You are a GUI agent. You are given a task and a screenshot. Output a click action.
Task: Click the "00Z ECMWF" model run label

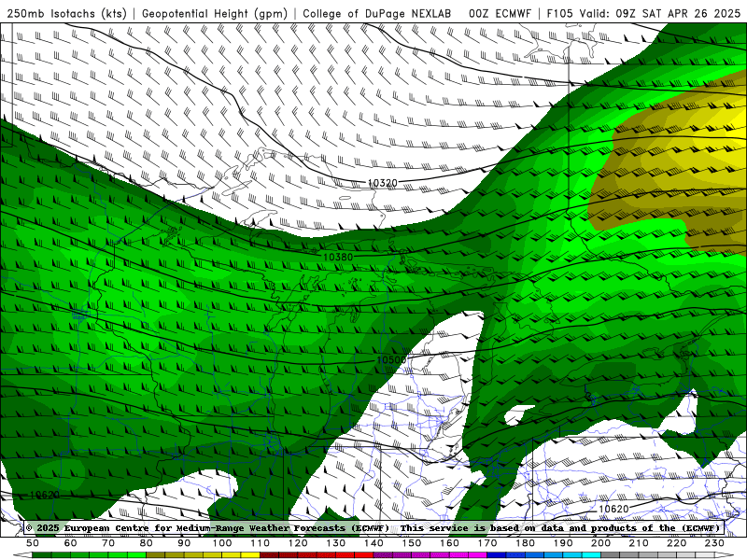click(500, 13)
